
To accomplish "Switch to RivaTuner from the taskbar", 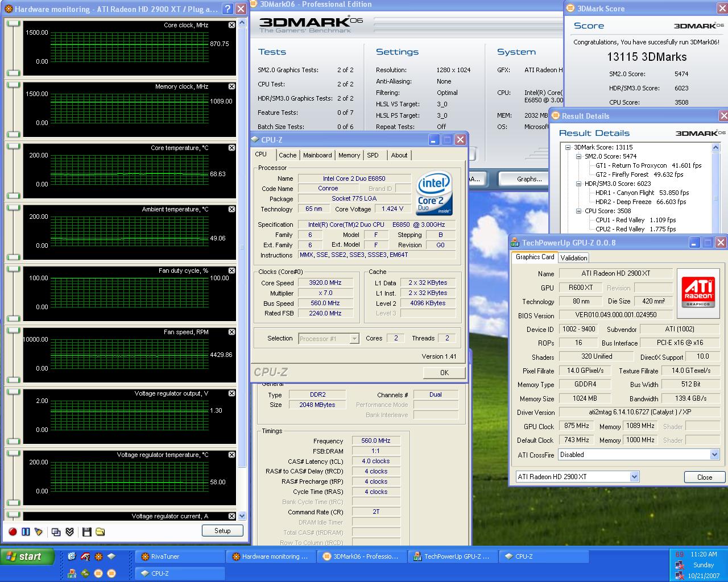I will pyautogui.click(x=180, y=556).
